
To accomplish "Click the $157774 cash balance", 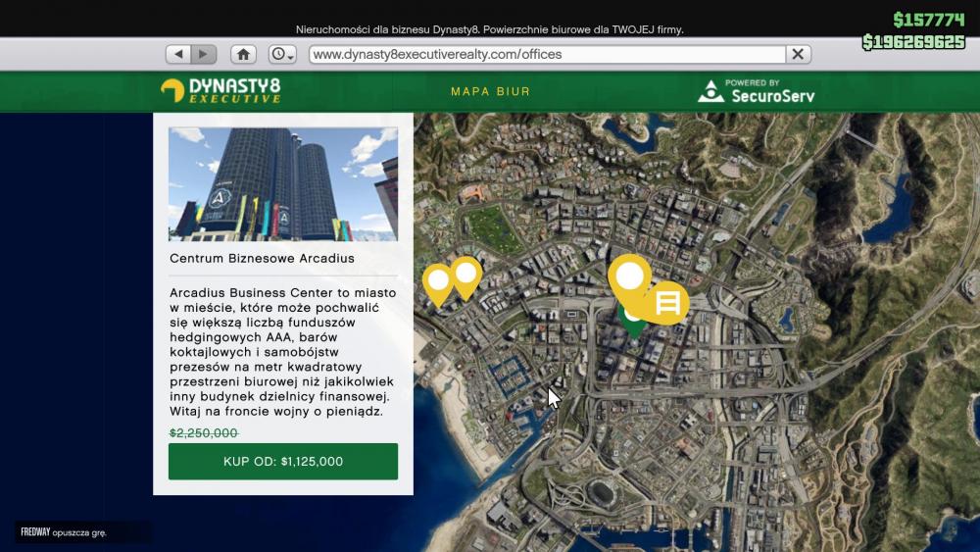I will (929, 20).
